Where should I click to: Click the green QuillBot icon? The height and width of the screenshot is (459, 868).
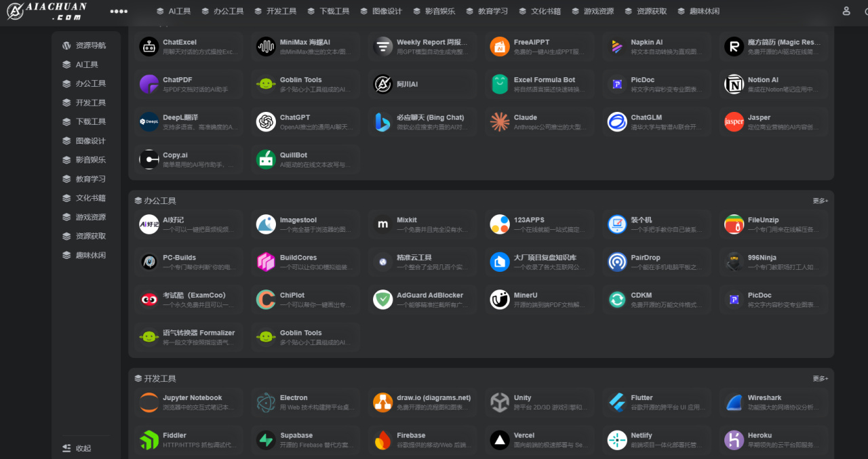tap(266, 159)
